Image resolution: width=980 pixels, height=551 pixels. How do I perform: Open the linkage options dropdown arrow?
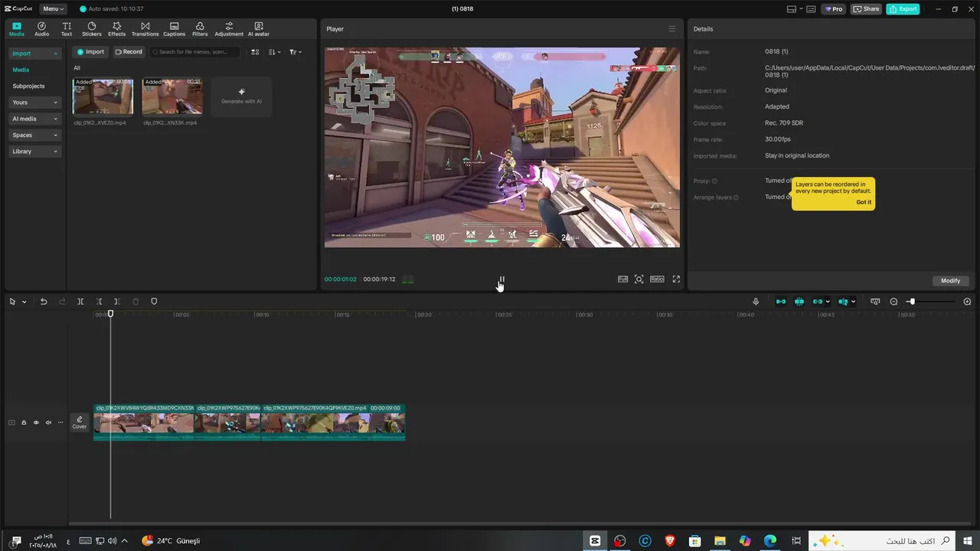pyautogui.click(x=828, y=302)
